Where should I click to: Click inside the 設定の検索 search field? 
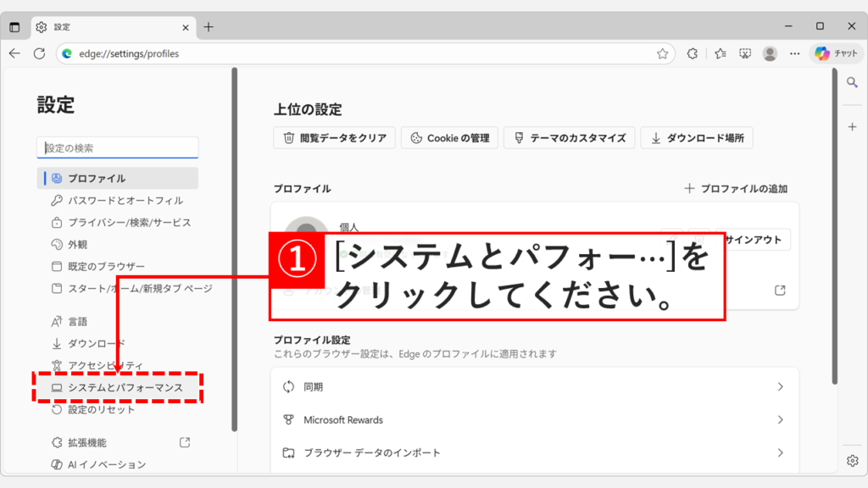coord(117,147)
